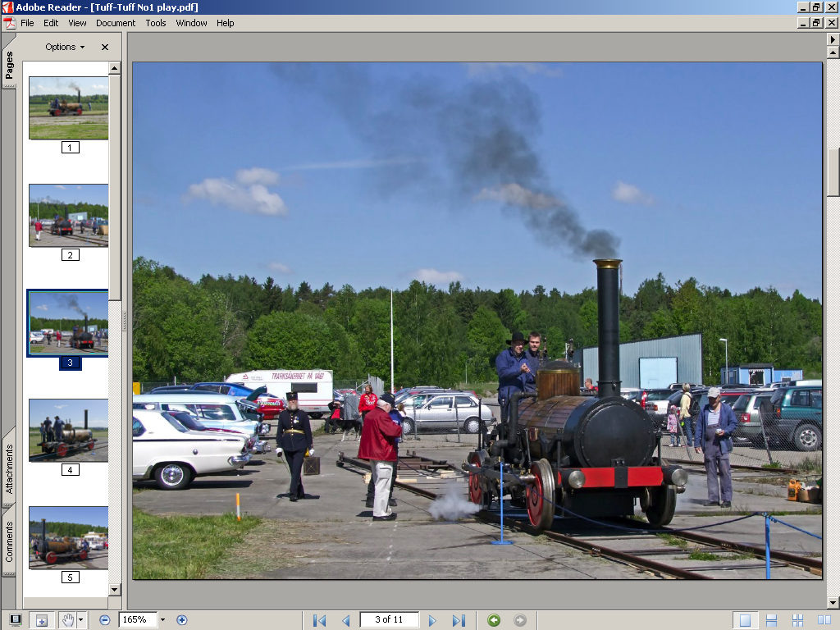The height and width of the screenshot is (630, 840).
Task: Close the Pages navigation panel
Action: [105, 47]
